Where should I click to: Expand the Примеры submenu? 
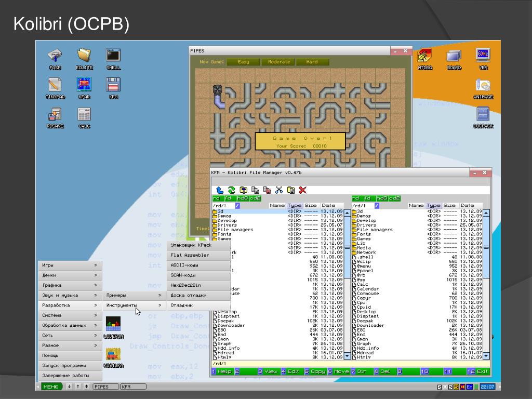134,295
